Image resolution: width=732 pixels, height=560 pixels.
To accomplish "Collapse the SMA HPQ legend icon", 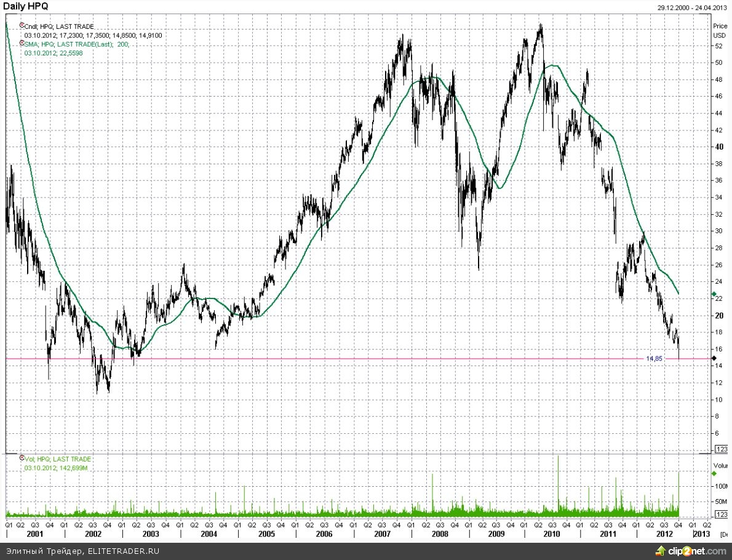I will (x=22, y=44).
